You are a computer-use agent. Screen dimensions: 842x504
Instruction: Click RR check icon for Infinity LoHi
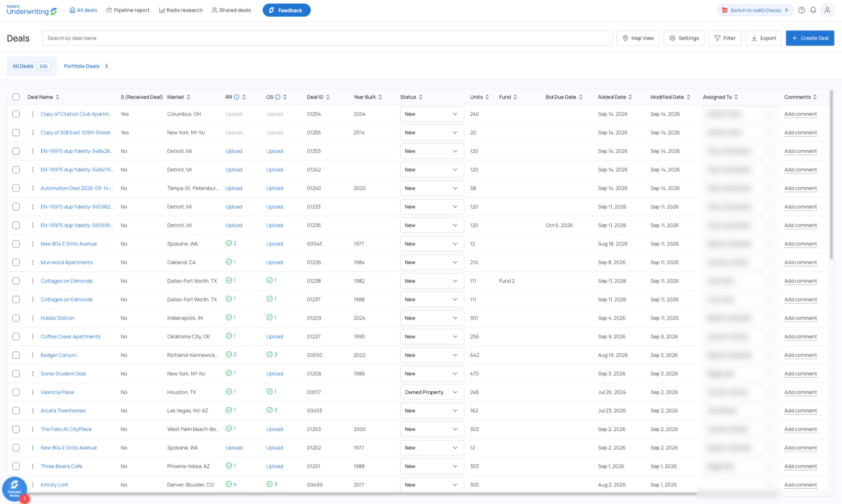point(229,484)
